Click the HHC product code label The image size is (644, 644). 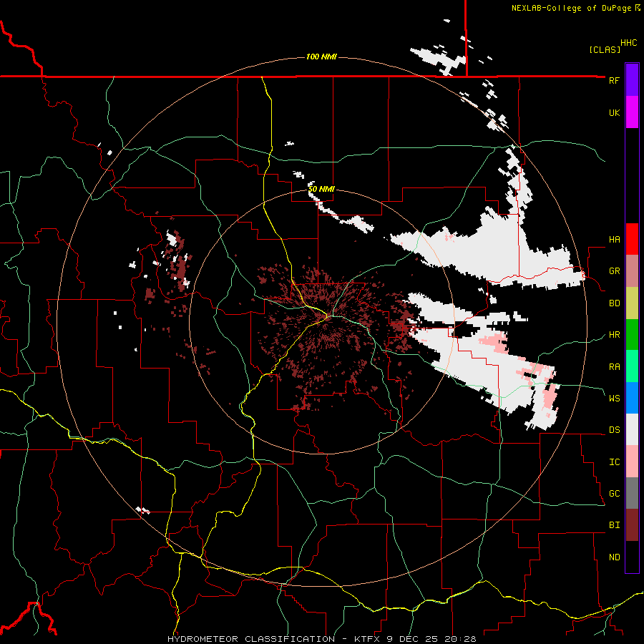(x=628, y=43)
